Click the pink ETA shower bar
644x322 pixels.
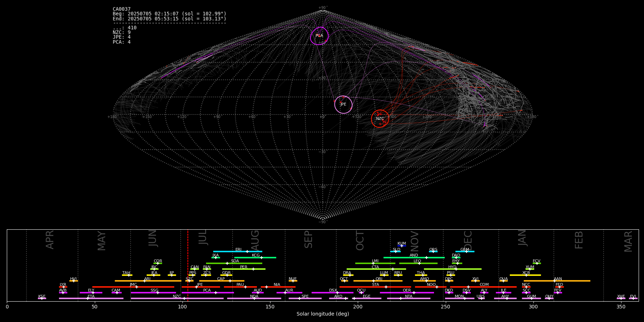91,298
